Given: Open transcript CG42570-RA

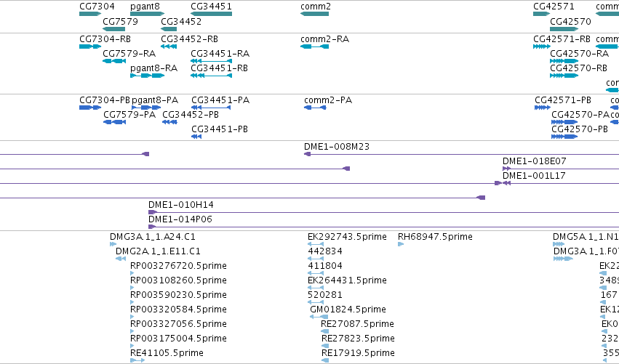Looking at the screenshot, I should (x=579, y=53).
